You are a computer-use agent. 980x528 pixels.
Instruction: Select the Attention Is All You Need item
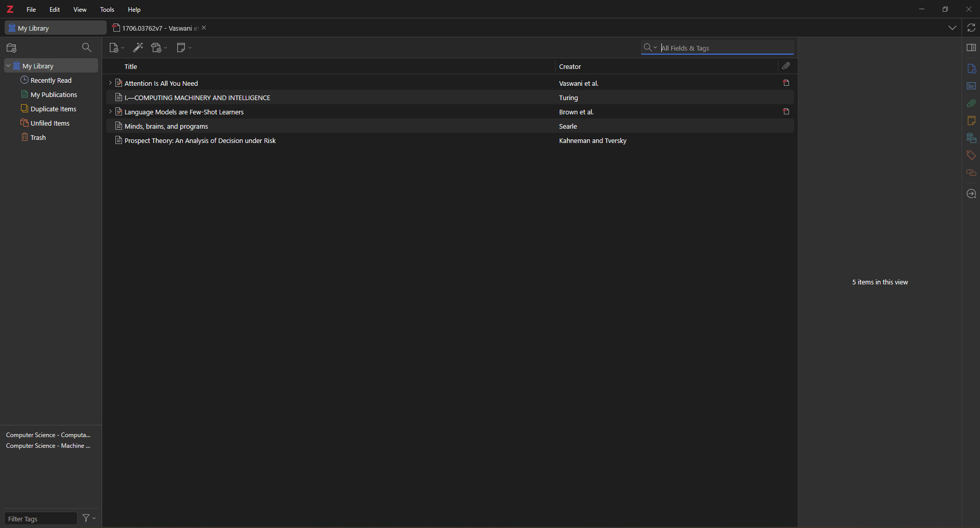pyautogui.click(x=450, y=83)
